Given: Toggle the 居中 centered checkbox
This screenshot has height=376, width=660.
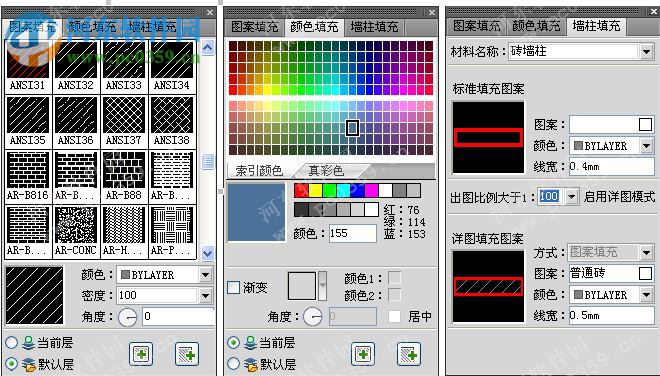Looking at the screenshot, I should coord(394,316).
